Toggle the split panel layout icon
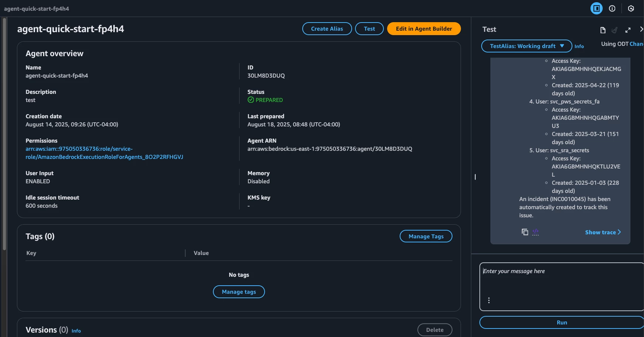The image size is (644, 337). pos(596,8)
